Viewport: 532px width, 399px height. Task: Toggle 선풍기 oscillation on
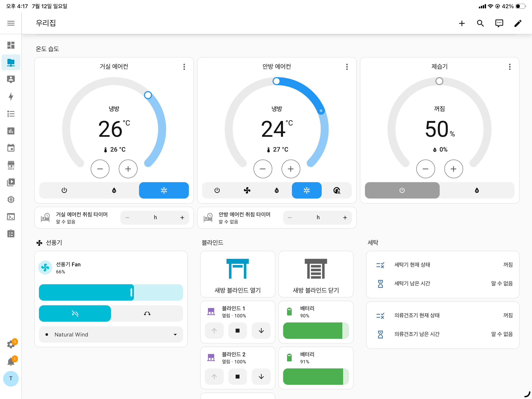coord(147,313)
